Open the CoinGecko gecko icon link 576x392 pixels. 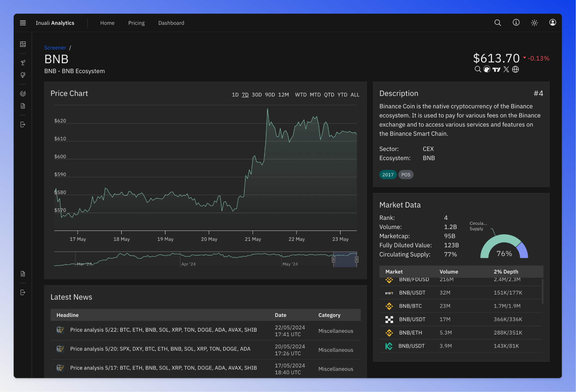click(x=487, y=69)
